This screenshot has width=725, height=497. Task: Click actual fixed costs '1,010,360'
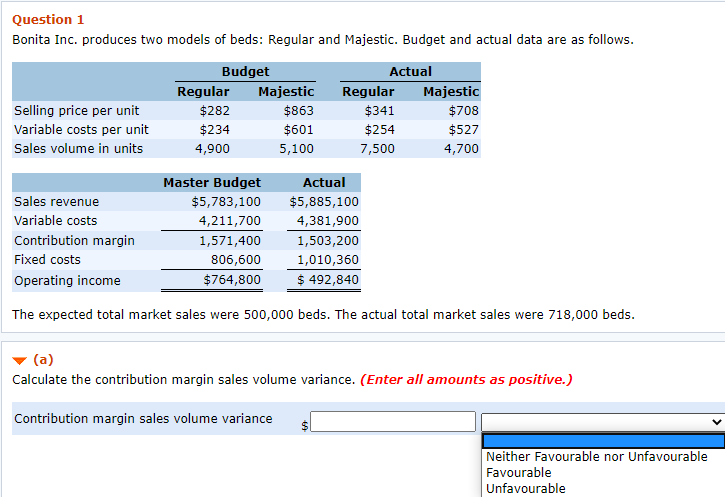[x=328, y=260]
